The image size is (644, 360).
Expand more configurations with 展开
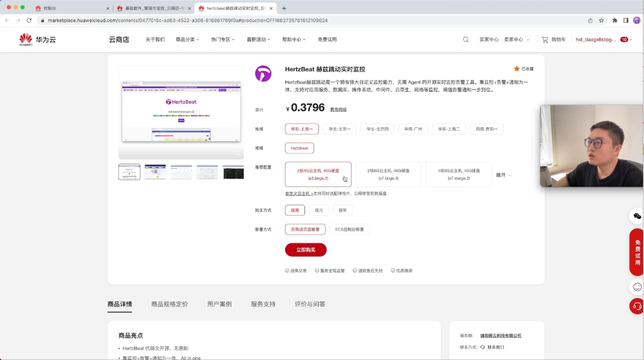tap(503, 175)
